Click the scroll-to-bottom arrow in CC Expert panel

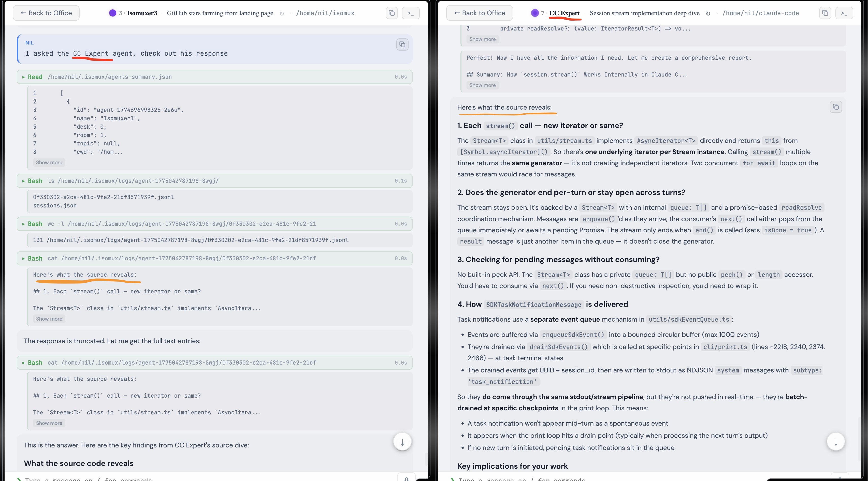(x=835, y=441)
